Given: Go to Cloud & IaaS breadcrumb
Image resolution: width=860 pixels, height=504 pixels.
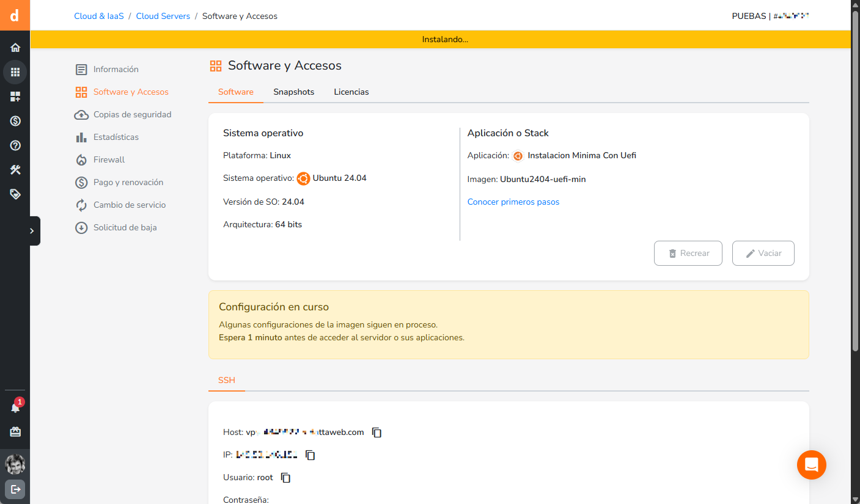Looking at the screenshot, I should click(99, 16).
